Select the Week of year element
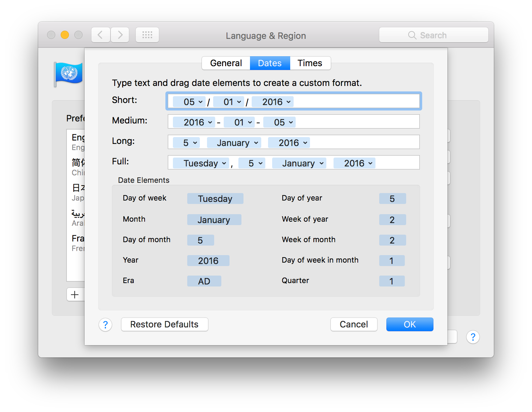The height and width of the screenshot is (412, 532). (x=393, y=219)
